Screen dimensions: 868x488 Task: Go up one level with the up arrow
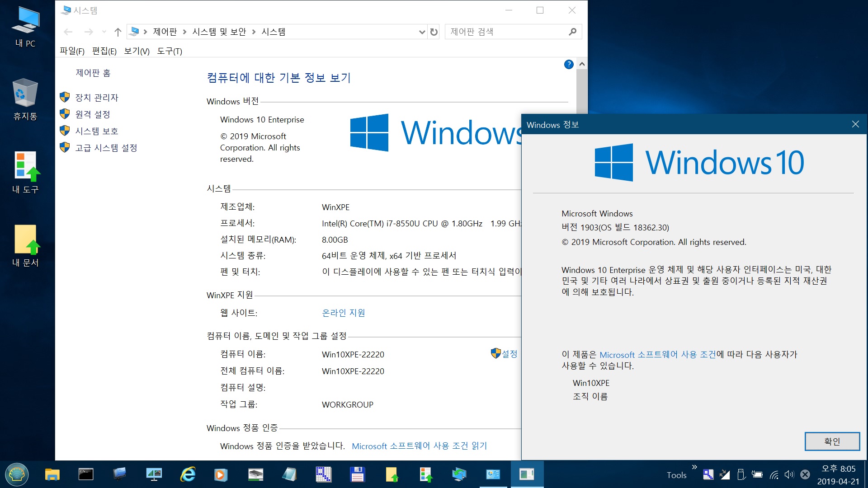click(x=118, y=32)
